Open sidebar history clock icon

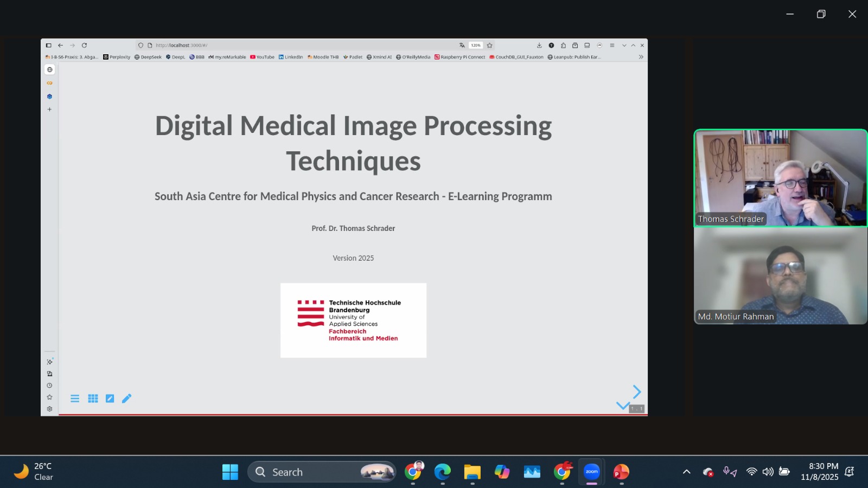coord(49,386)
